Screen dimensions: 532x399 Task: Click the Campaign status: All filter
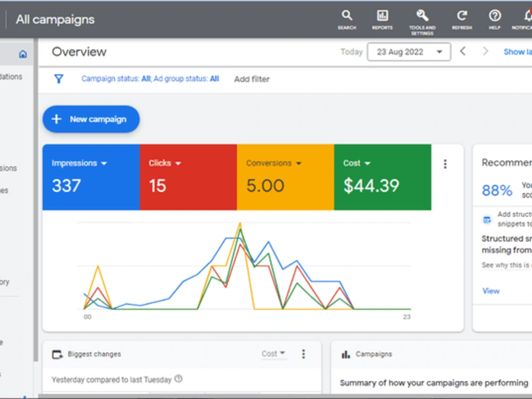115,79
